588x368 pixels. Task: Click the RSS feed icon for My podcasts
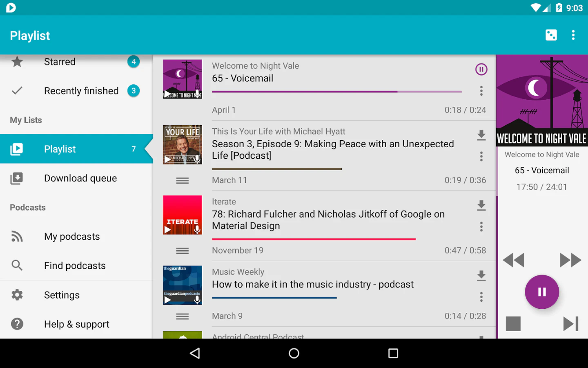tap(17, 236)
